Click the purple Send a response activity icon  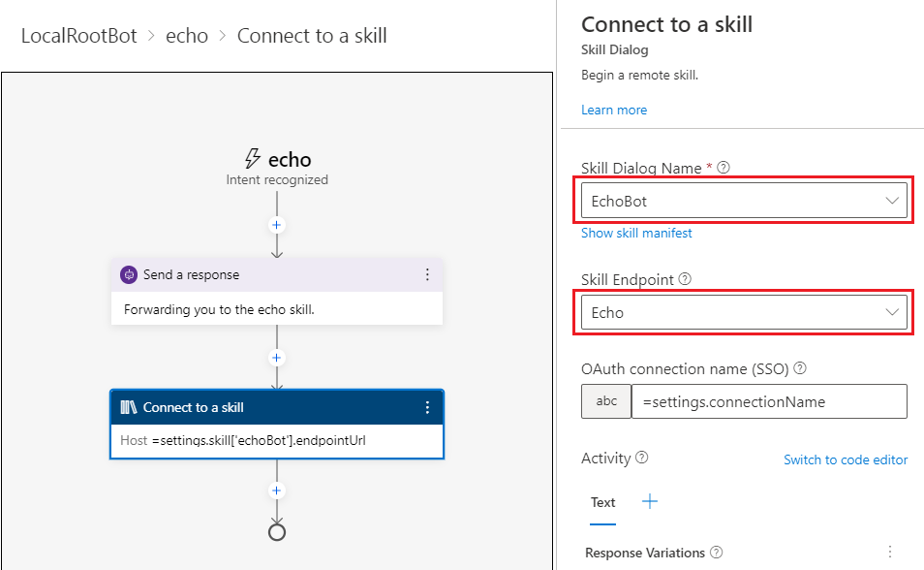click(x=129, y=274)
